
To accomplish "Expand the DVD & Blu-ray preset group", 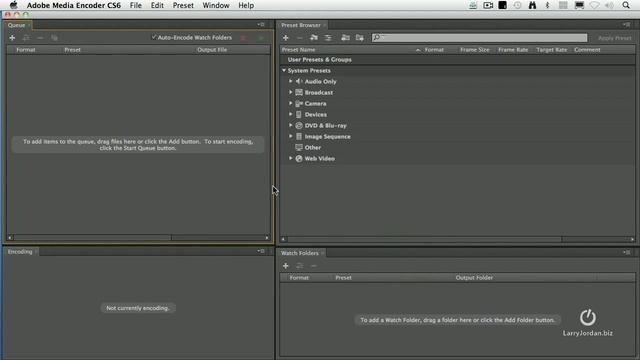I will tap(291, 125).
